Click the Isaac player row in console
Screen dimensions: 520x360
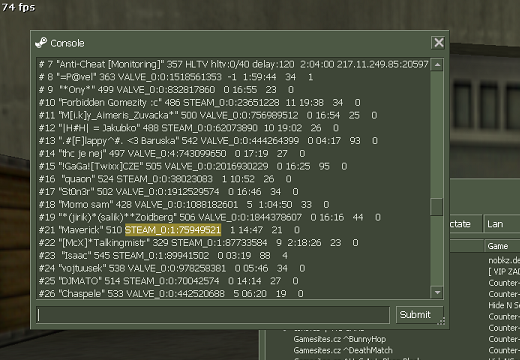coord(163,255)
